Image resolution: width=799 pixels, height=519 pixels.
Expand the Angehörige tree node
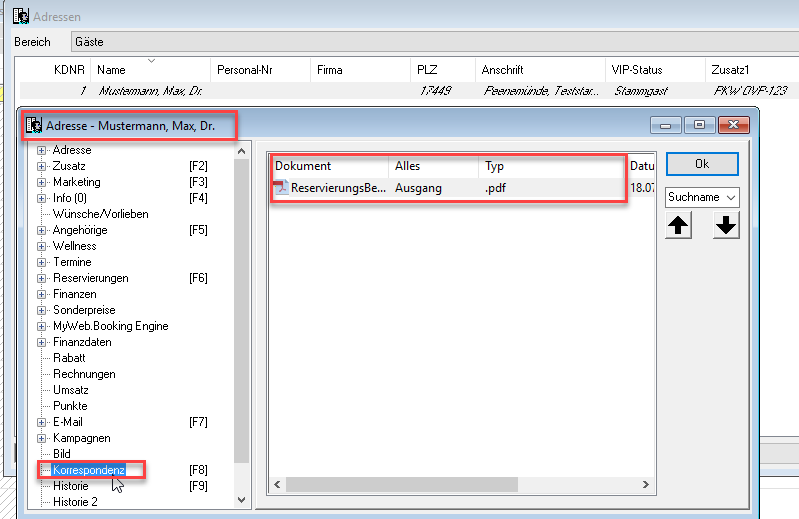point(41,230)
